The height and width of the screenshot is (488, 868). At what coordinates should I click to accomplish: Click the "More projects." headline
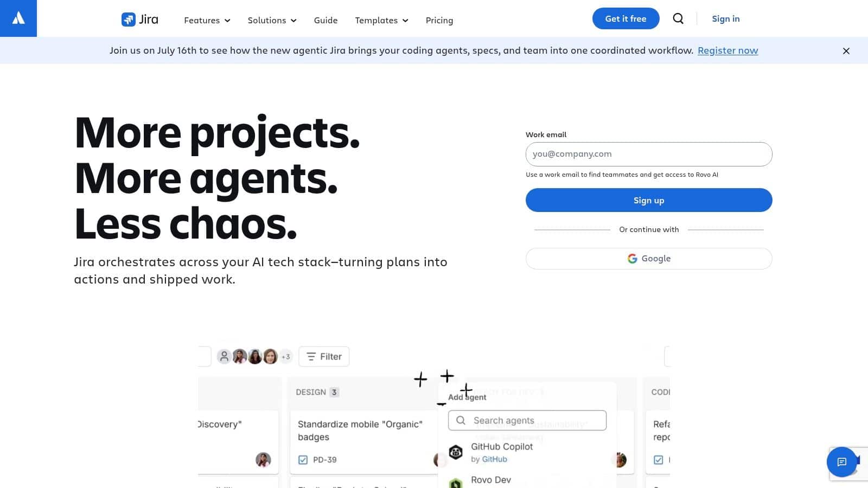[217, 133]
